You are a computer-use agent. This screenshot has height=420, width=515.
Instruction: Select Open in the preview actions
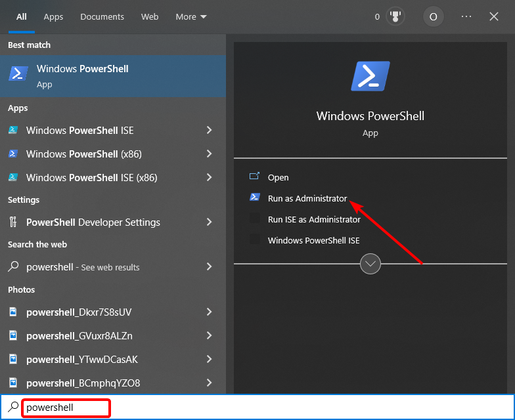279,177
